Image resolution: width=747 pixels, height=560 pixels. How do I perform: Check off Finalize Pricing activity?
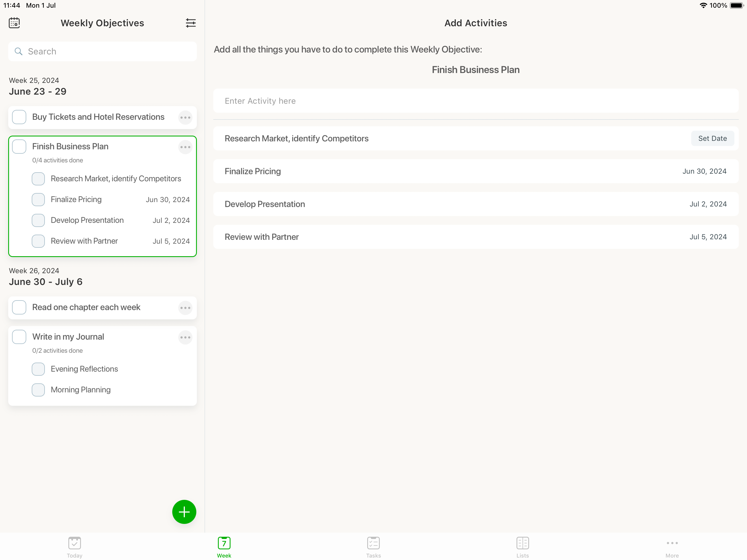pyautogui.click(x=38, y=200)
